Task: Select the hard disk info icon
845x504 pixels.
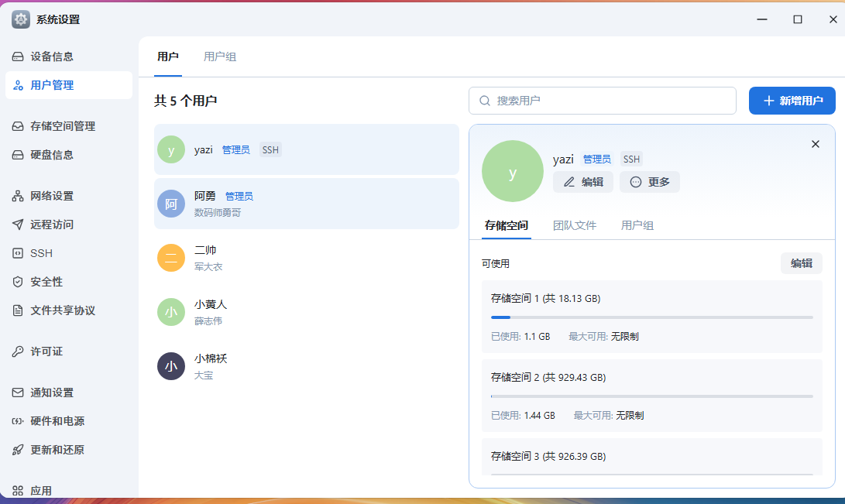Action: [x=18, y=155]
